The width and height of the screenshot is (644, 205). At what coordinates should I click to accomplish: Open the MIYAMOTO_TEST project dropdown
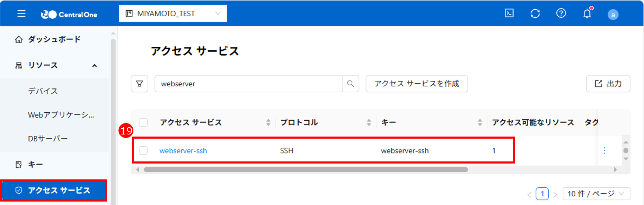point(173,14)
